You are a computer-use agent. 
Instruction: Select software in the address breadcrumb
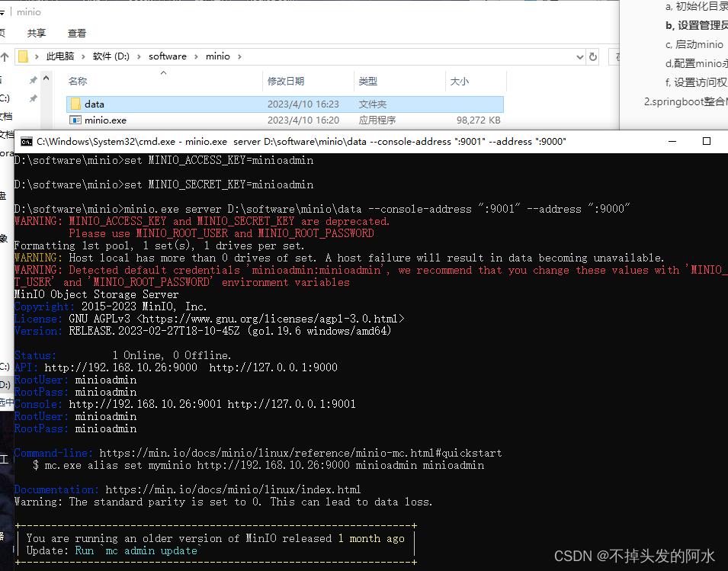coord(168,56)
